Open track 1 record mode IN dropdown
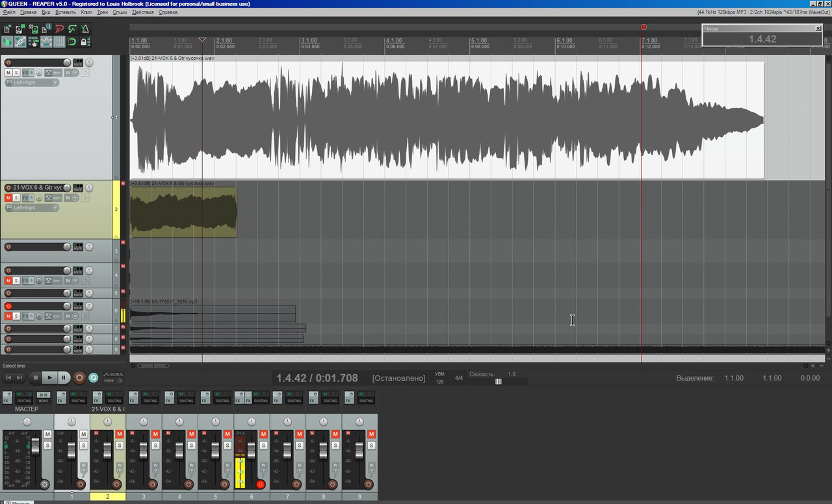 tap(71, 72)
